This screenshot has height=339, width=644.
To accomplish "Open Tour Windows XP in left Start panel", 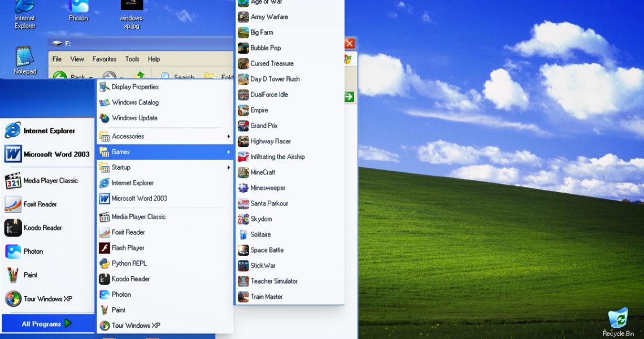I will coord(47,299).
